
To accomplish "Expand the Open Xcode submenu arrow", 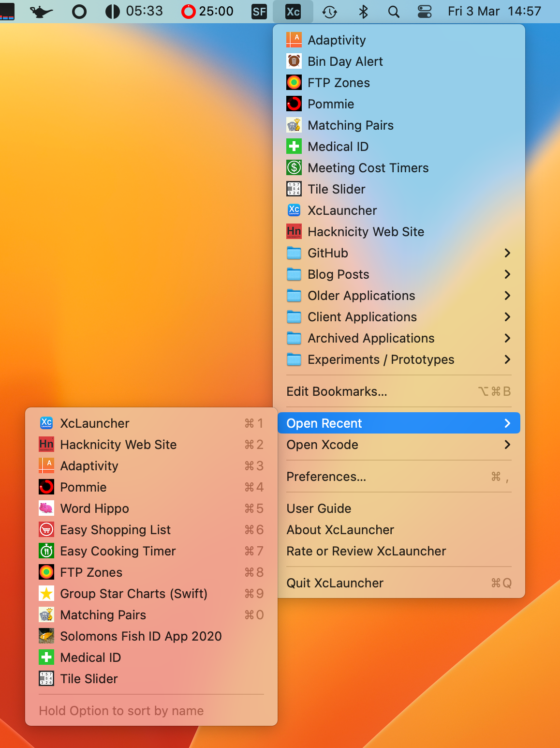I will tap(507, 445).
